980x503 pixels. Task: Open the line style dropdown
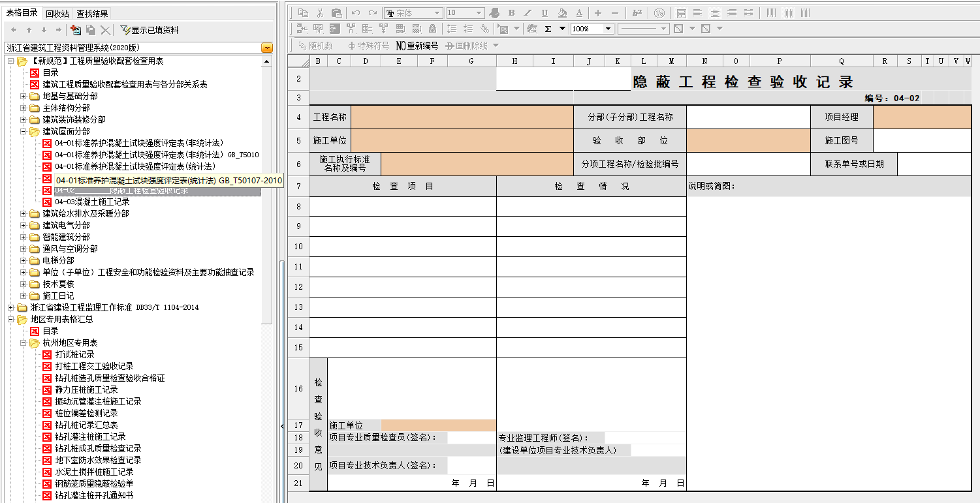click(664, 29)
